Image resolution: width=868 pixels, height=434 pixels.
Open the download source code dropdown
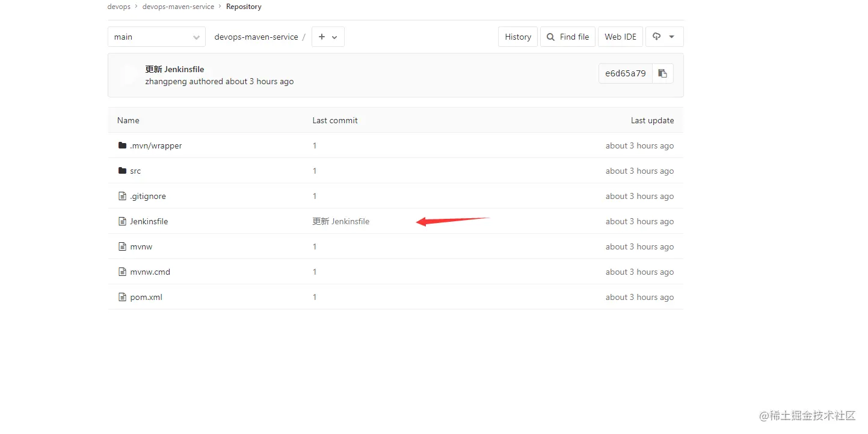[x=664, y=37]
